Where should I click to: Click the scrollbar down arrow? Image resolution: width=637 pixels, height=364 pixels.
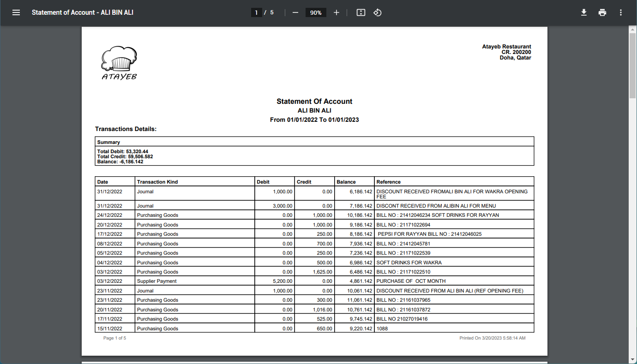point(633,359)
